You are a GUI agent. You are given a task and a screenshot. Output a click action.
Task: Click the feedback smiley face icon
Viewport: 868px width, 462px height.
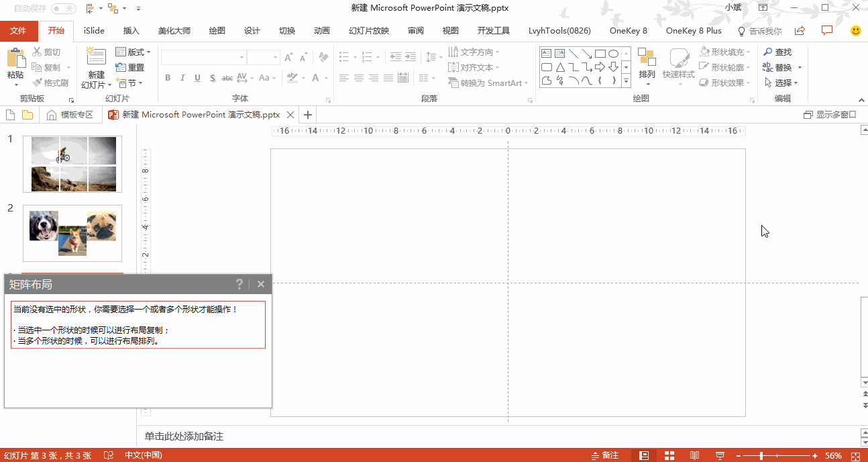point(855,31)
